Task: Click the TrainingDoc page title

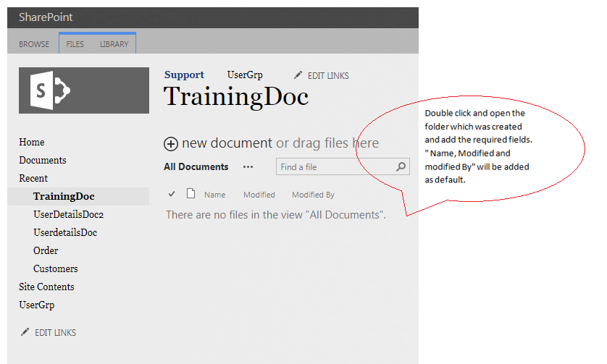Action: click(x=236, y=97)
